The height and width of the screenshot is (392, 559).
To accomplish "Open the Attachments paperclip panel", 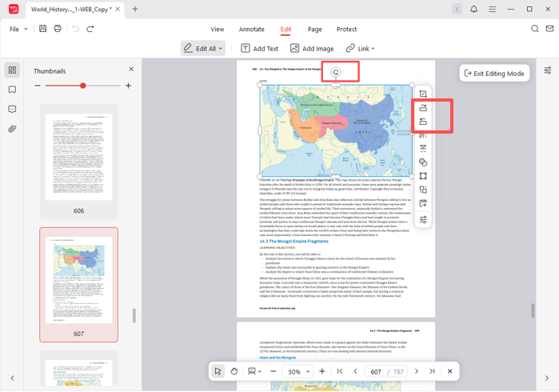I will [12, 129].
